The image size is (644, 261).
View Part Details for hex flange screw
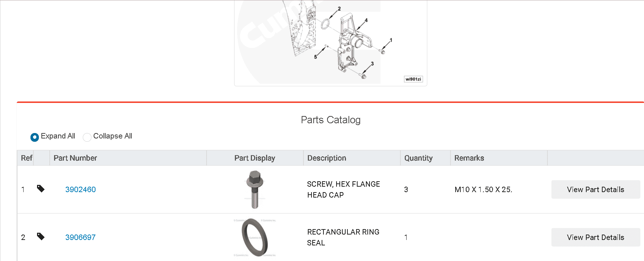click(595, 190)
